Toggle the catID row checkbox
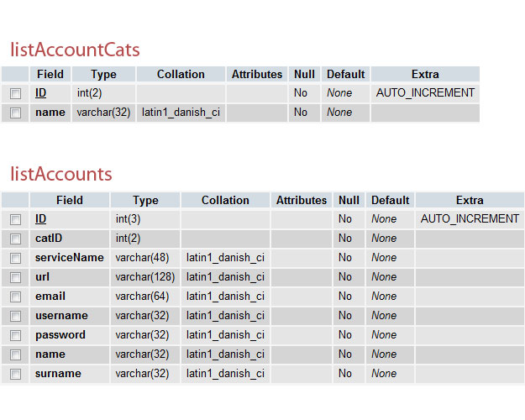525x420 pixels. click(15, 239)
